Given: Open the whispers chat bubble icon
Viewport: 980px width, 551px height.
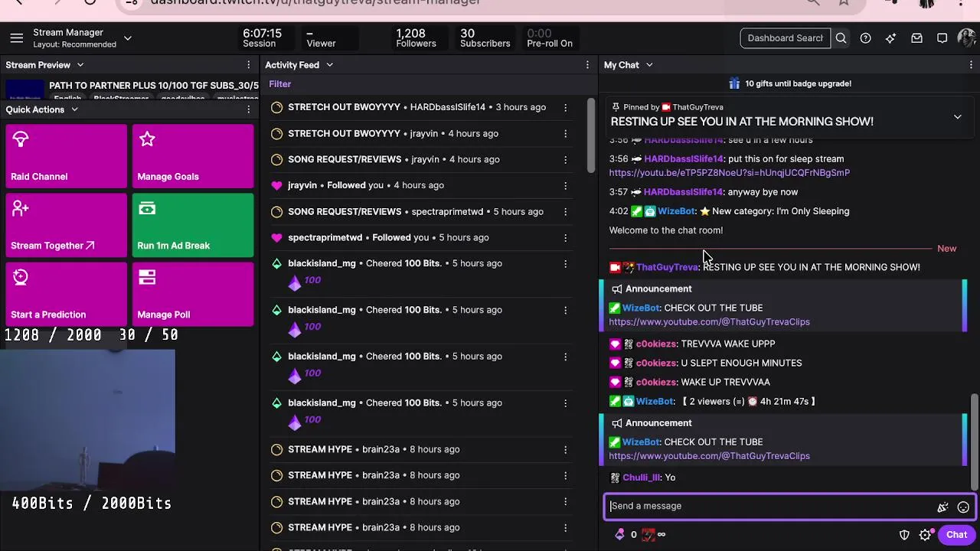Looking at the screenshot, I should point(942,38).
